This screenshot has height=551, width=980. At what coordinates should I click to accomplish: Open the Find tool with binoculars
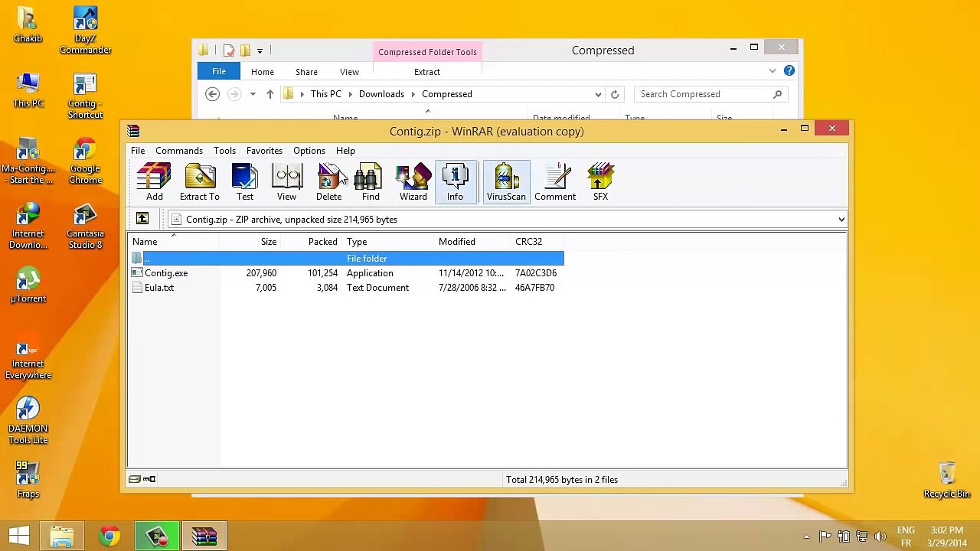371,182
